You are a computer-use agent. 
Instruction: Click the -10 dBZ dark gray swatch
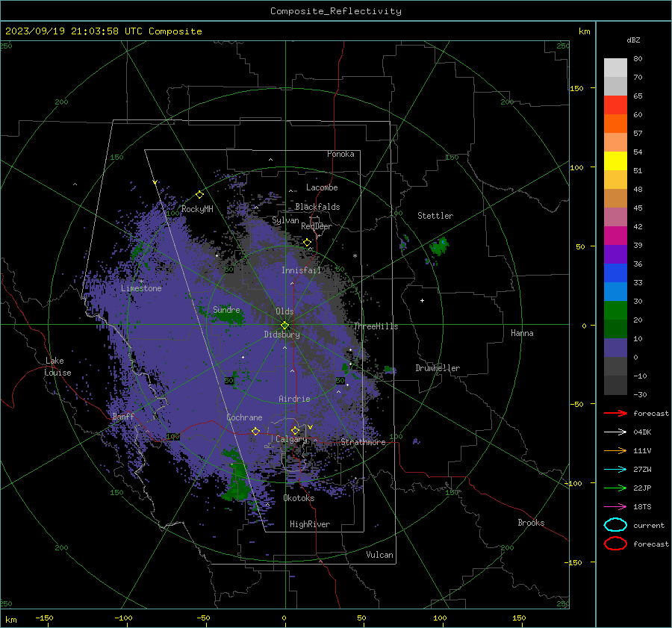pos(615,385)
